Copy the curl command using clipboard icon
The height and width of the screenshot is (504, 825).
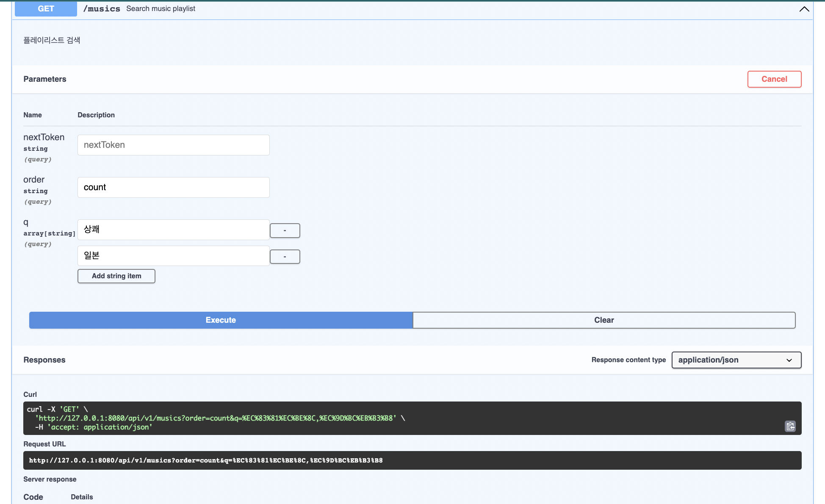[x=790, y=426]
